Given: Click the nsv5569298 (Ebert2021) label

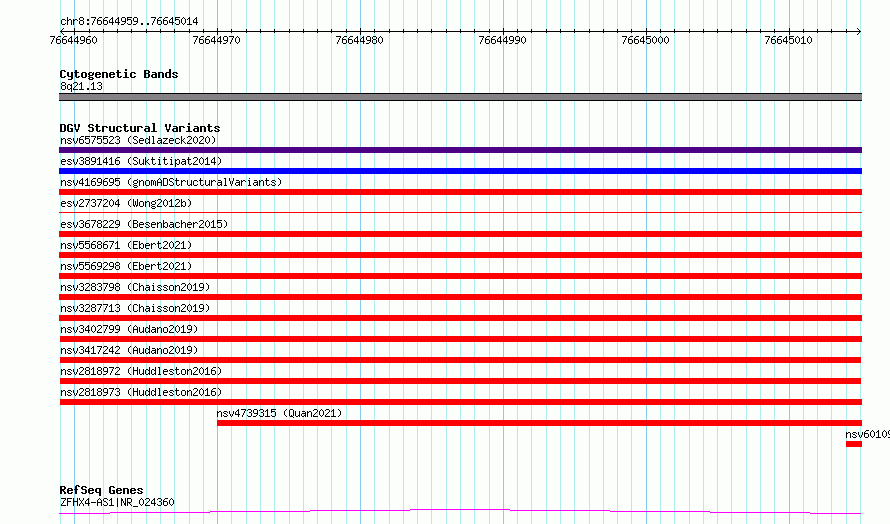Looking at the screenshot, I should tap(126, 266).
